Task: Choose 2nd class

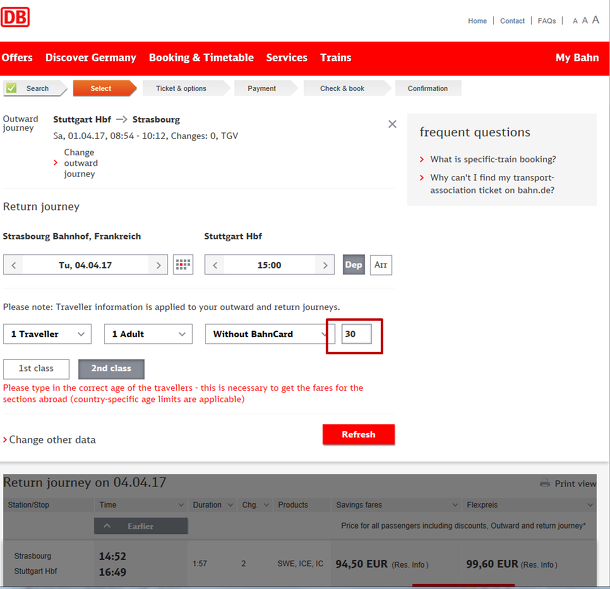Action: coord(111,368)
